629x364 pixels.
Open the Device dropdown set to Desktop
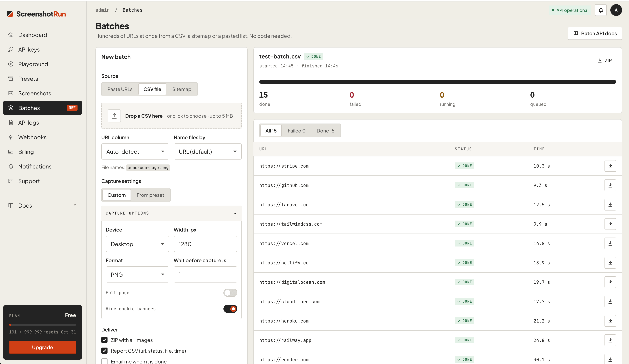tap(137, 244)
